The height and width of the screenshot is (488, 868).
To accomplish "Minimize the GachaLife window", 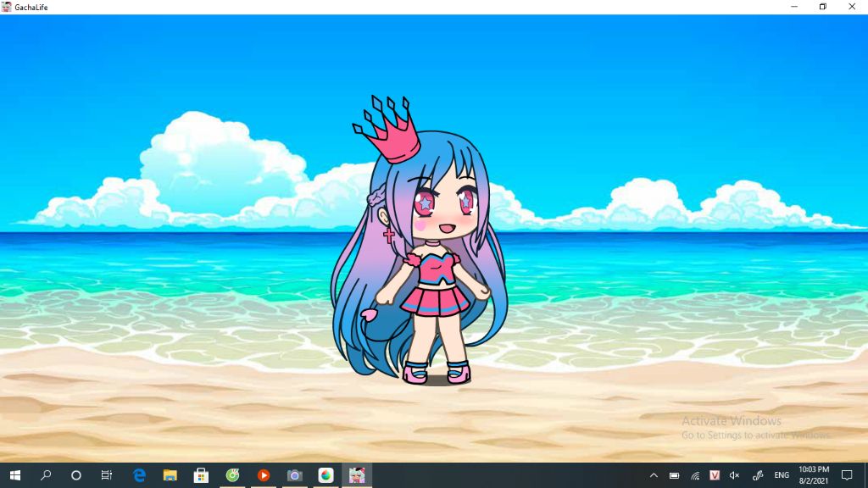I will point(794,7).
